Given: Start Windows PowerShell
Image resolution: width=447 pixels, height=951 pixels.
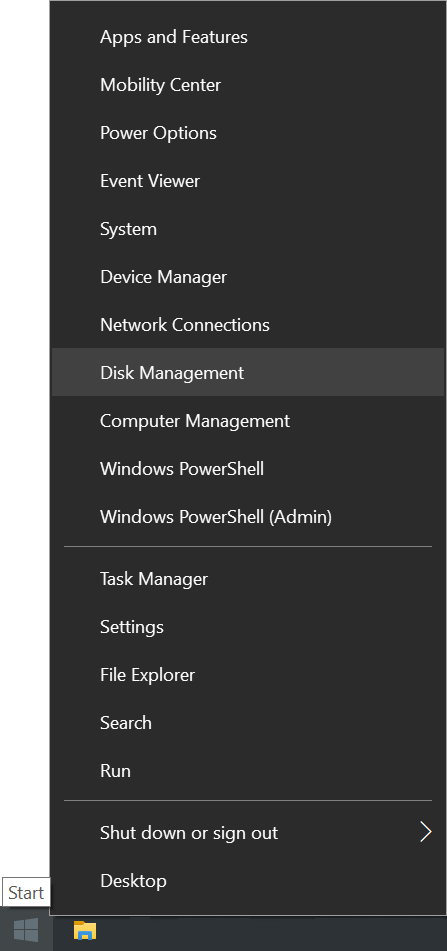Looking at the screenshot, I should pos(248,468).
